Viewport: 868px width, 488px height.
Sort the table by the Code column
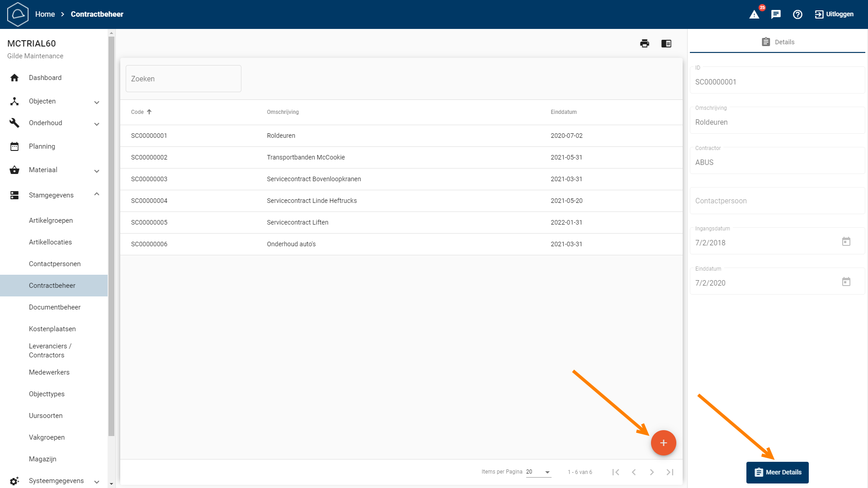137,112
